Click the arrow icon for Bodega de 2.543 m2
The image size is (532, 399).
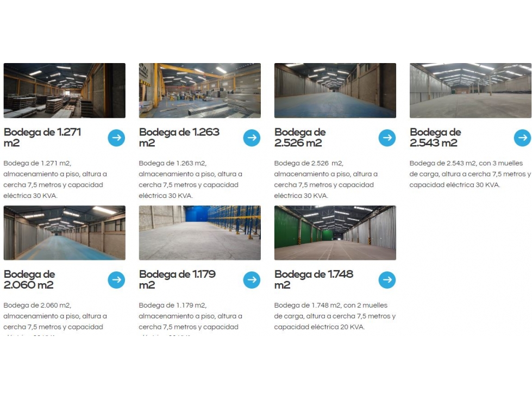(x=523, y=138)
